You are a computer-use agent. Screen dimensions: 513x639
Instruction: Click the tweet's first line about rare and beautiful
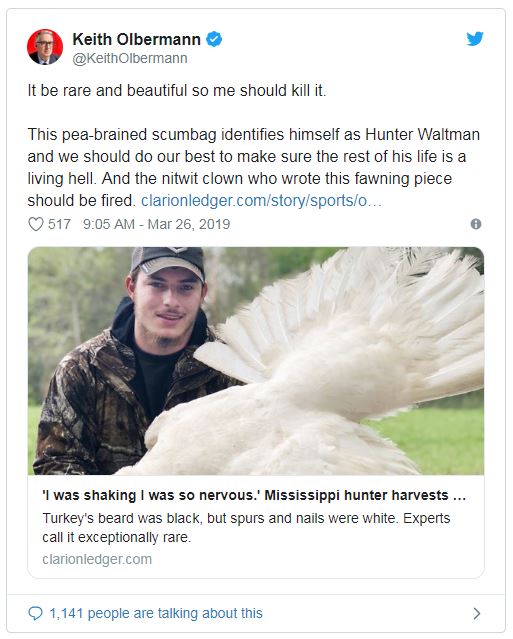177,90
